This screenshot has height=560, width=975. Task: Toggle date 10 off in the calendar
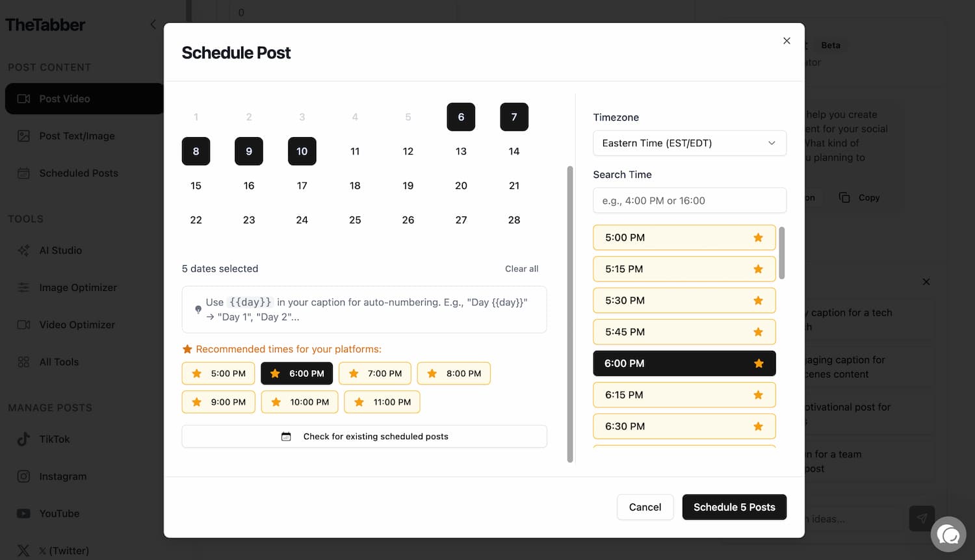tap(302, 151)
